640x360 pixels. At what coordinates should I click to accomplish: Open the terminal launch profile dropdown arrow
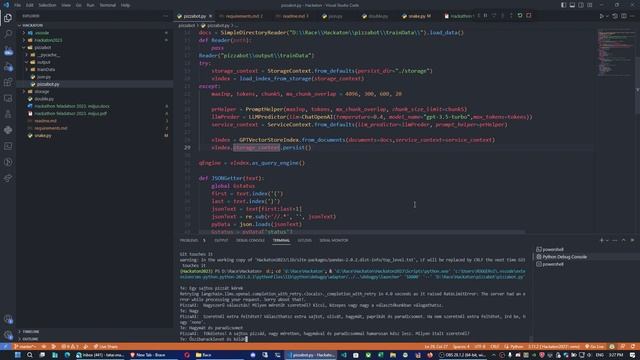pyautogui.click(x=607, y=240)
